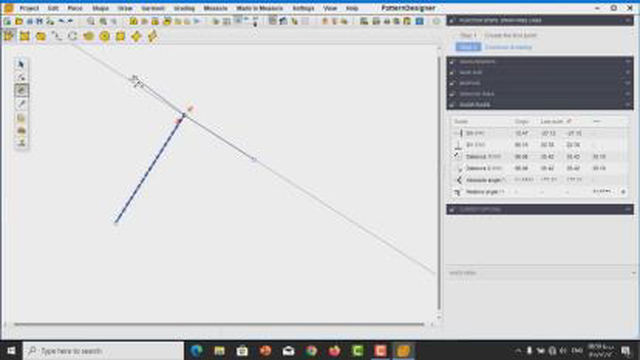The width and height of the screenshot is (640, 360).
Task: Click the PatternDesigner app icon in title bar
Action: (x=8, y=8)
